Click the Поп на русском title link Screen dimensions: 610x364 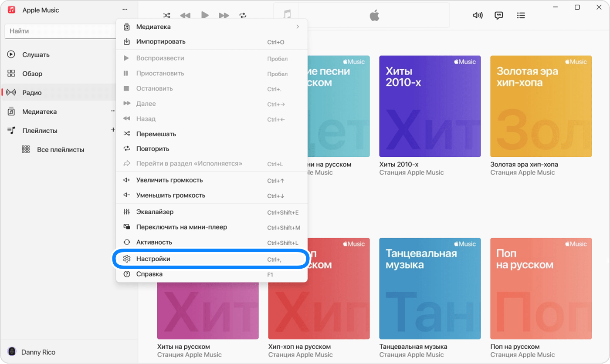click(515, 347)
